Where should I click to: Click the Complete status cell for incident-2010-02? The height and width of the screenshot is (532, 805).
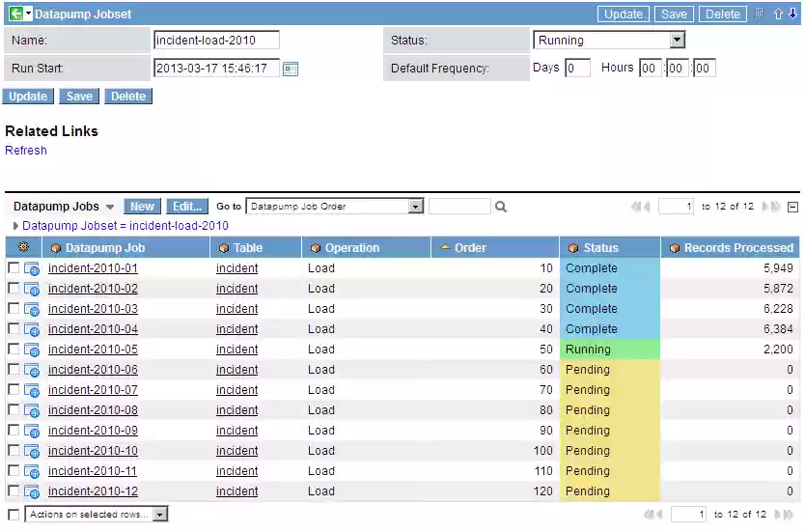point(610,289)
